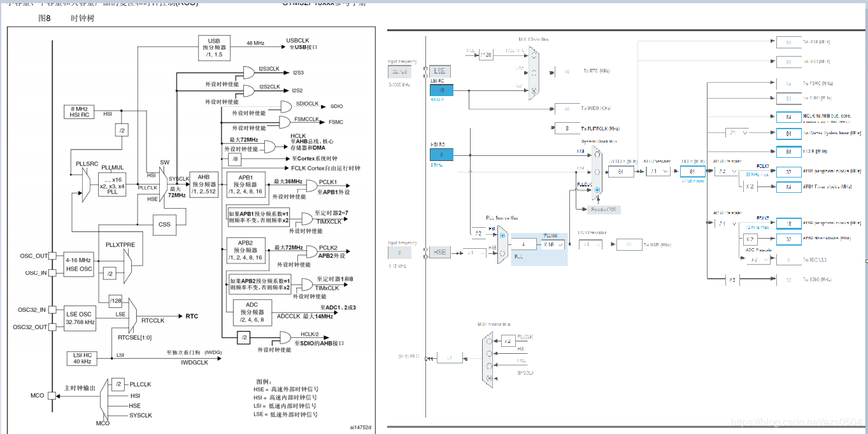Select HSI/2 in the PLL Source Mux
868x434 pixels.
[502, 235]
